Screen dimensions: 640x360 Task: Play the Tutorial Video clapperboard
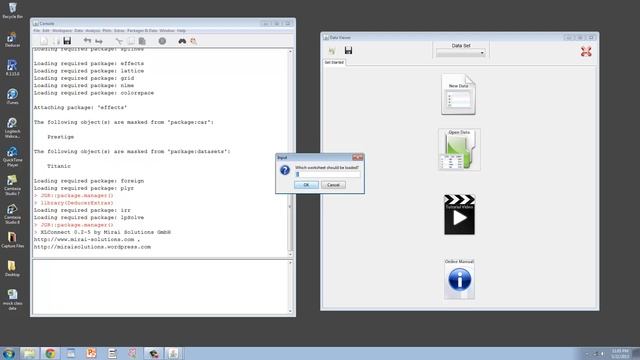pyautogui.click(x=460, y=215)
